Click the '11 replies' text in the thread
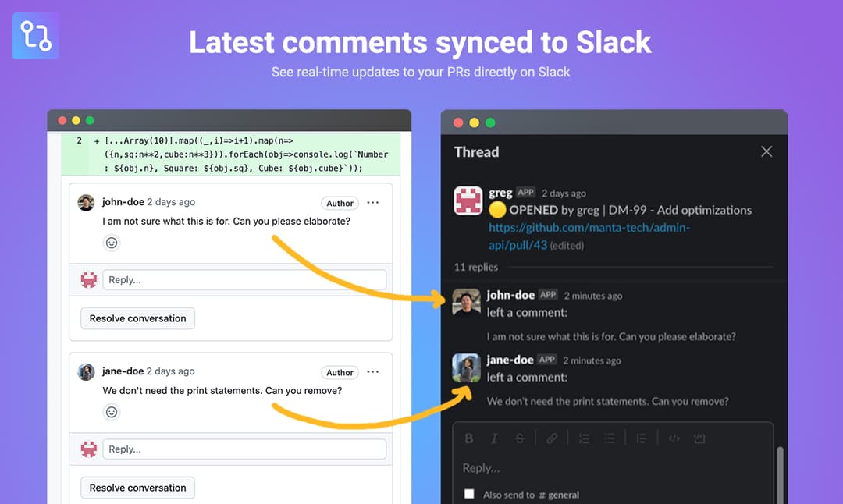The height and width of the screenshot is (504, 843). click(x=476, y=267)
